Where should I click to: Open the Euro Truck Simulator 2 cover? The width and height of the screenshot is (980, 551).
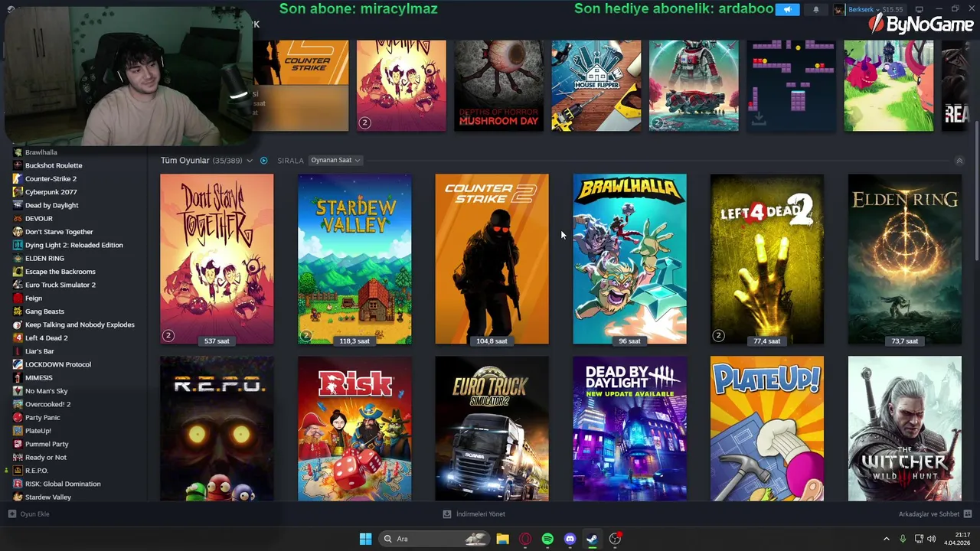point(492,429)
